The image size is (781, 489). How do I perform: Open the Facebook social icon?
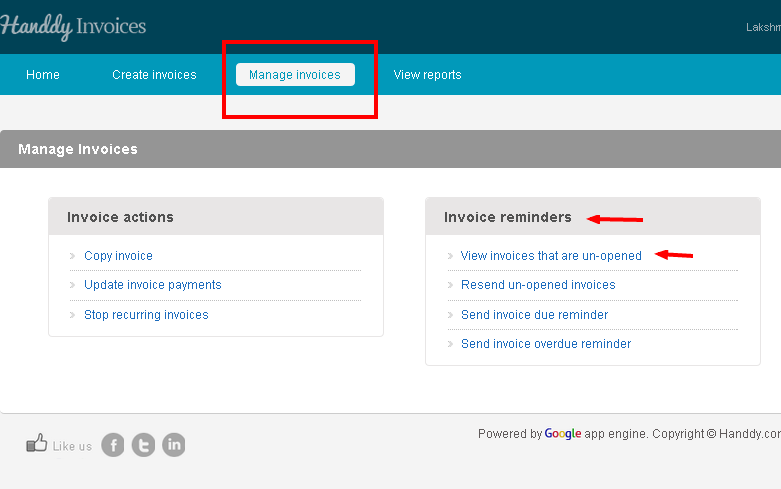click(113, 445)
